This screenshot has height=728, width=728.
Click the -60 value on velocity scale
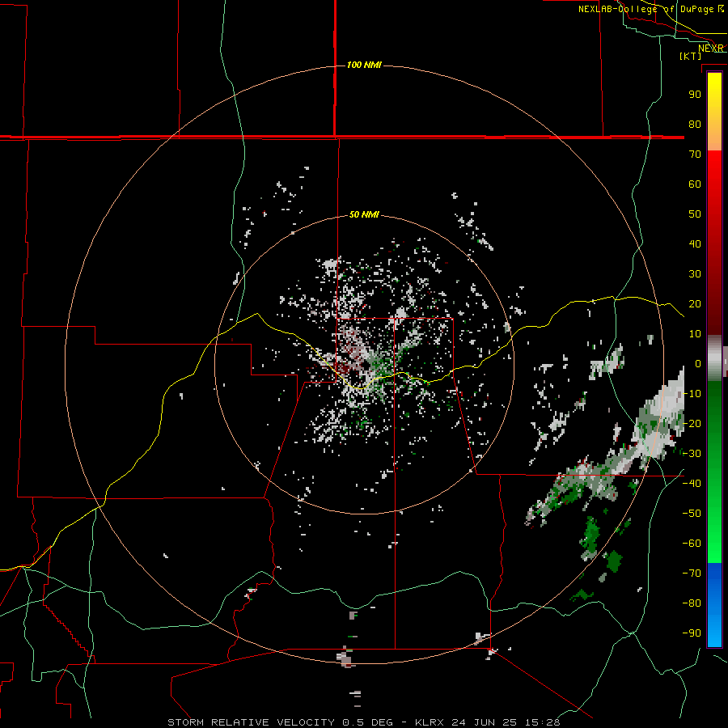[x=692, y=544]
